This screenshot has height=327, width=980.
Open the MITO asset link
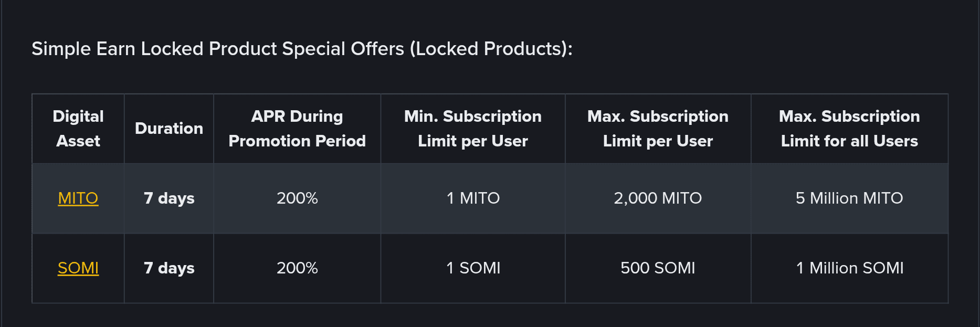pos(78,198)
